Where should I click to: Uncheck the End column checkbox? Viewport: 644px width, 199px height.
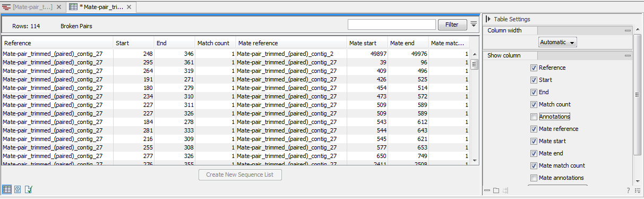click(534, 93)
